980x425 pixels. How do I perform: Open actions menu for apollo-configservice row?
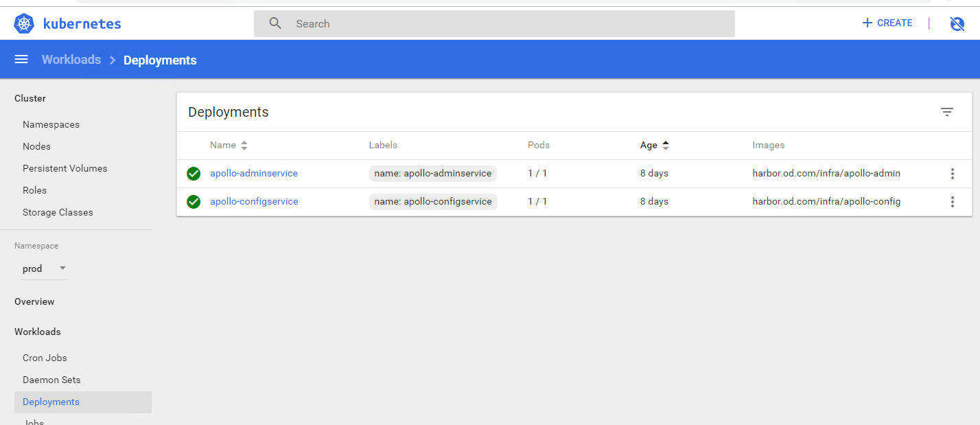(x=952, y=202)
